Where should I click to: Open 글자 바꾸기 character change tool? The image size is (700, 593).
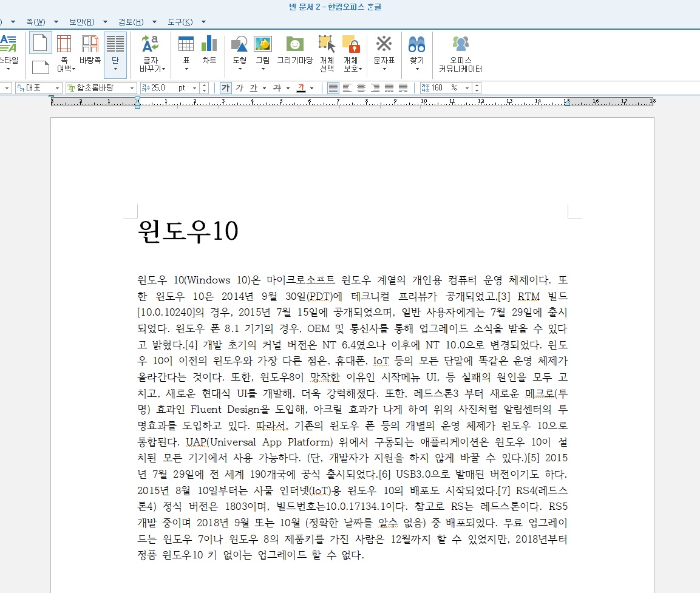[x=151, y=53]
